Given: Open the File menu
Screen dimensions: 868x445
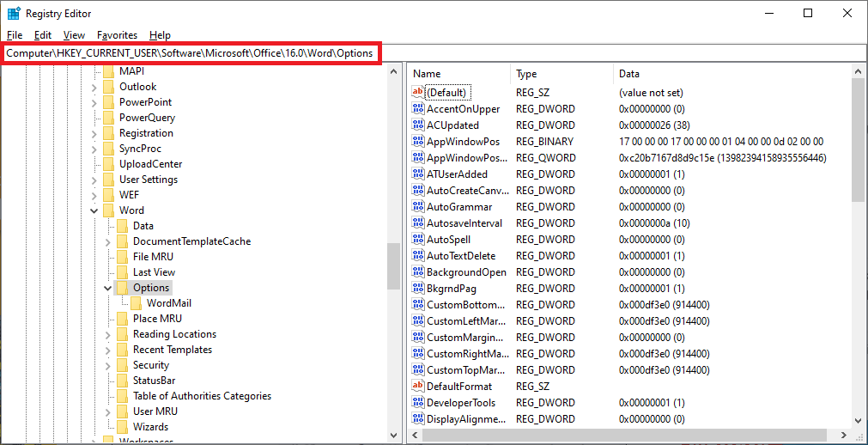Looking at the screenshot, I should tap(15, 35).
